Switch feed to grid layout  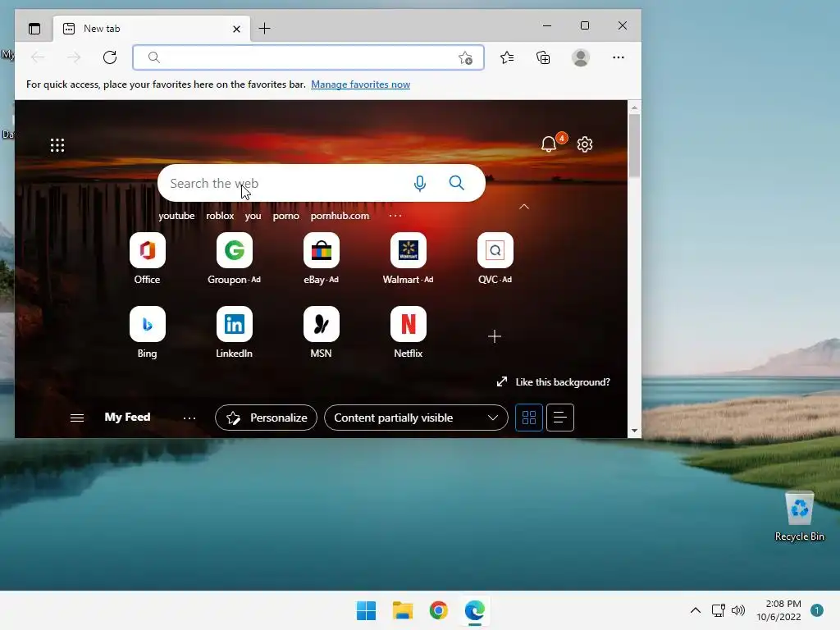[x=529, y=418]
